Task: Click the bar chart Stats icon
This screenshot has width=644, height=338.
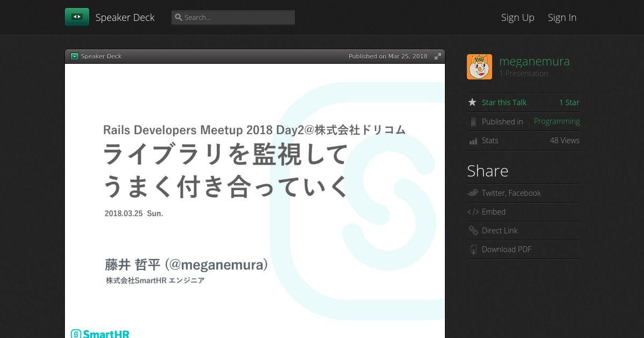Action: tap(473, 141)
